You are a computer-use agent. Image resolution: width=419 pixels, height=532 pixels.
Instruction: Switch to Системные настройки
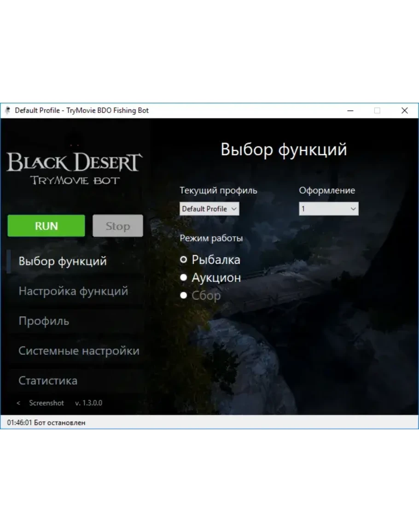tap(79, 351)
